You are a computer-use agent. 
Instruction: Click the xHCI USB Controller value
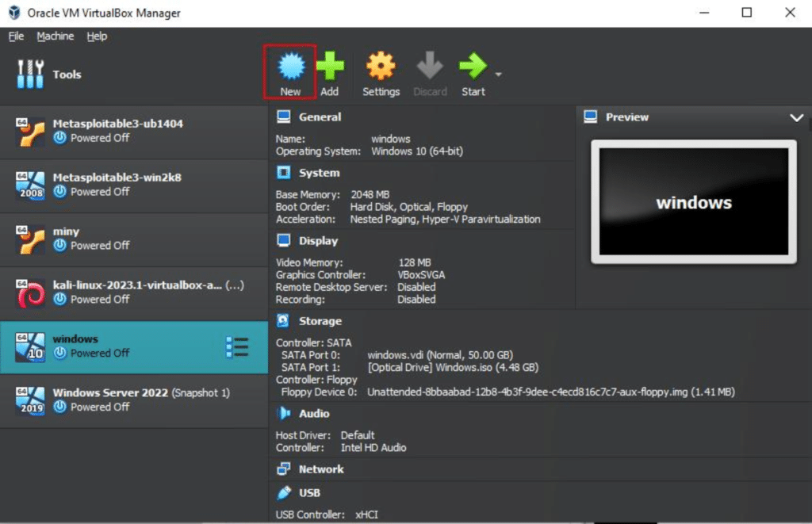click(x=366, y=514)
